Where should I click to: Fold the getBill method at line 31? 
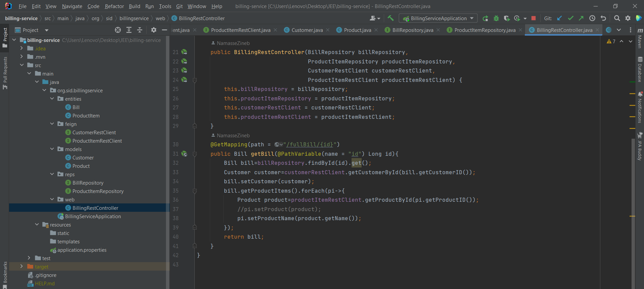pos(195,154)
